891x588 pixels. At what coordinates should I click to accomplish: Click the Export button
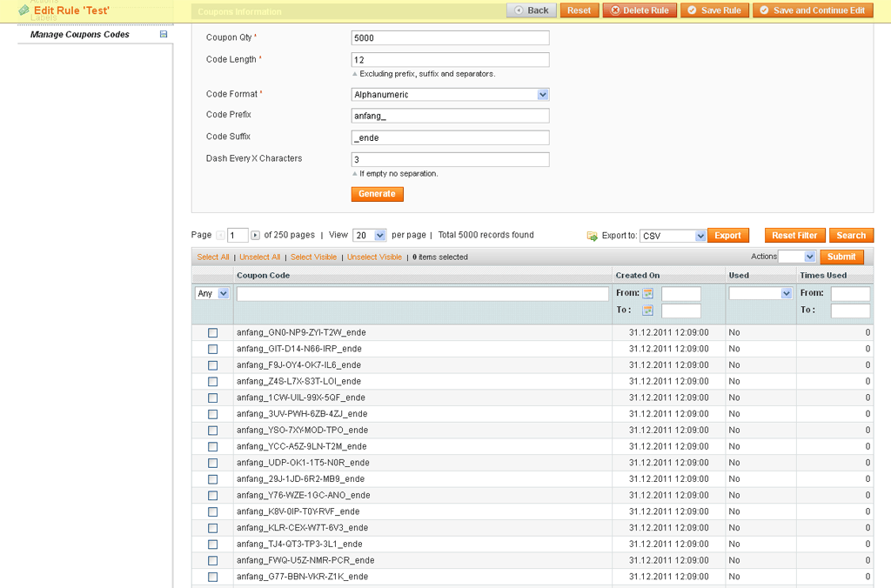728,236
